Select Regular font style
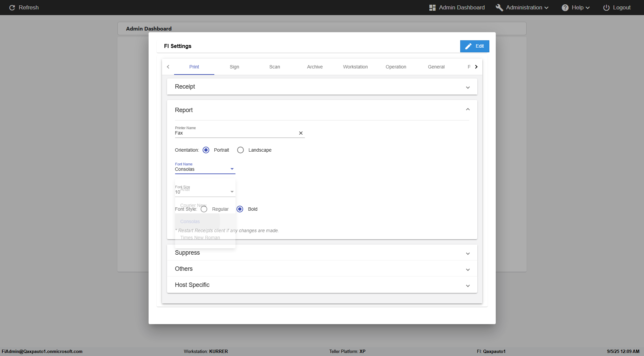 tap(204, 209)
